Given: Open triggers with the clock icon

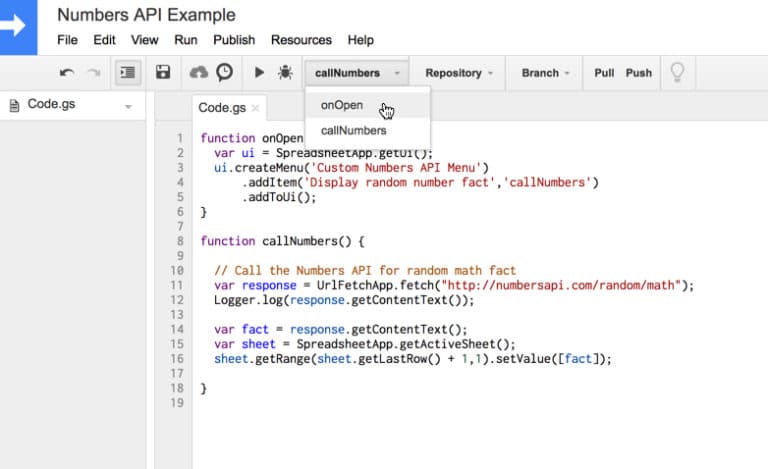Looking at the screenshot, I should pyautogui.click(x=225, y=72).
